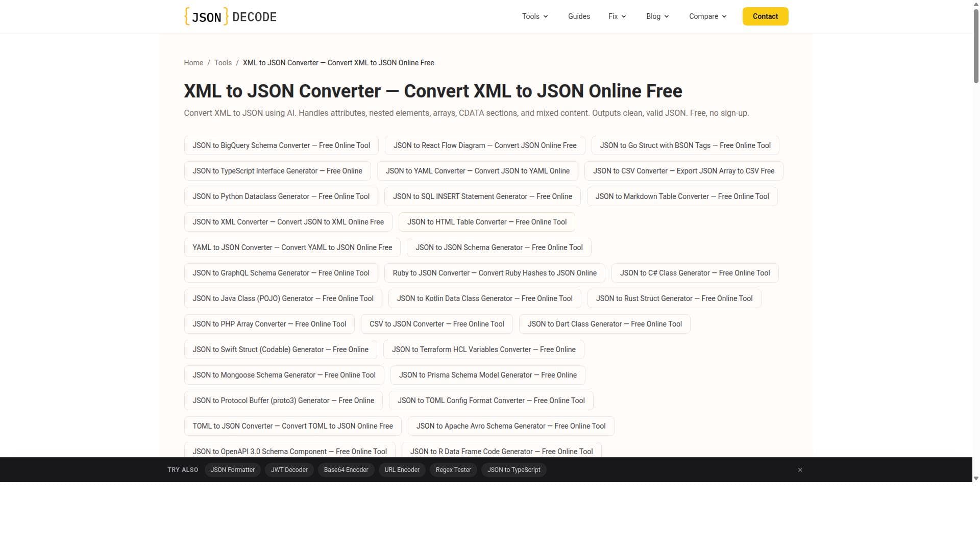Select JSON to Go Struct with BSON Tags
This screenshot has width=980, height=551.
685,145
